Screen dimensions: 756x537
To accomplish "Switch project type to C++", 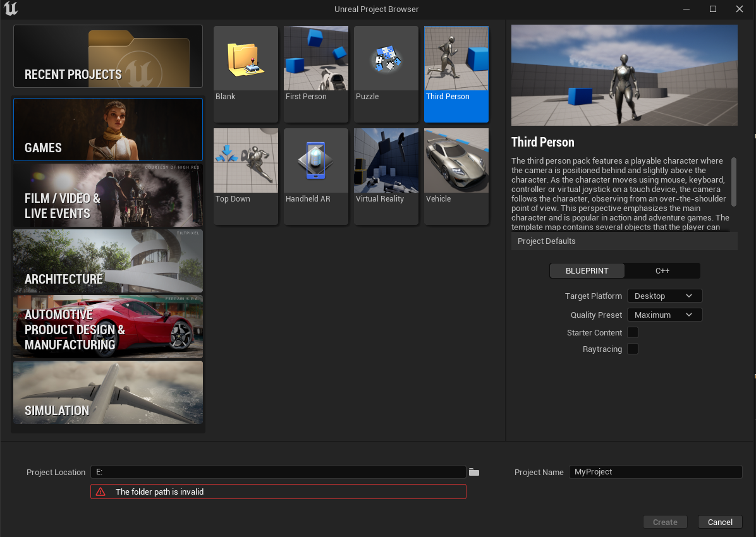I will point(662,271).
